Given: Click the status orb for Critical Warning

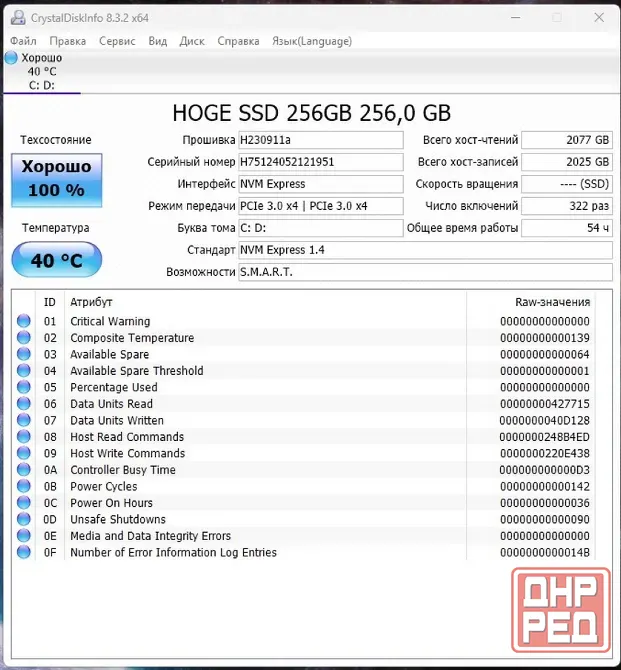Looking at the screenshot, I should coord(24,321).
